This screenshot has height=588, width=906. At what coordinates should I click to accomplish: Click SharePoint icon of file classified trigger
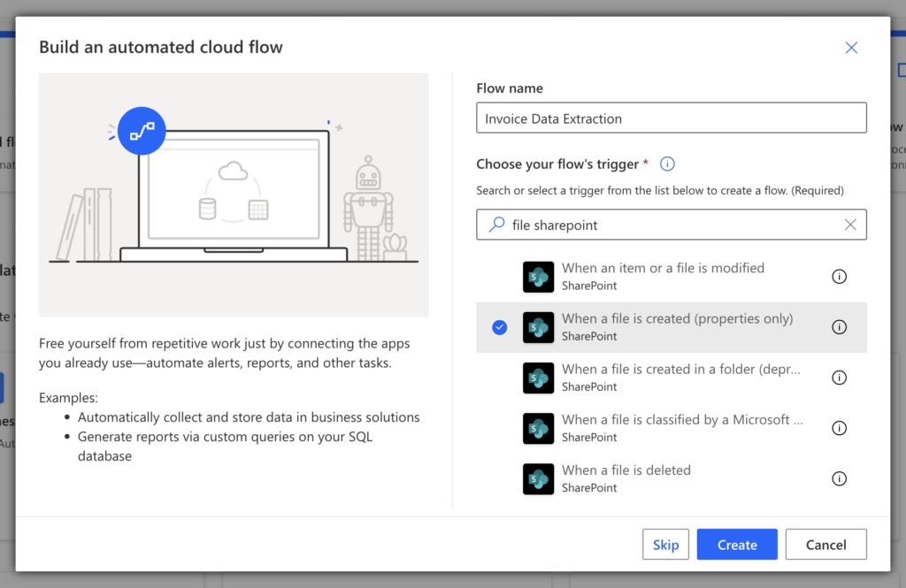pyautogui.click(x=538, y=429)
